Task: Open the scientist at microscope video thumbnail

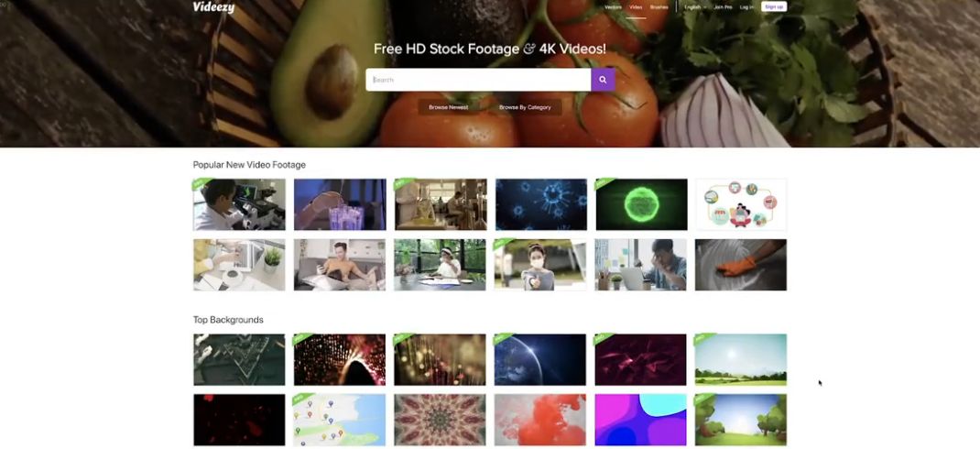Action: [x=239, y=204]
